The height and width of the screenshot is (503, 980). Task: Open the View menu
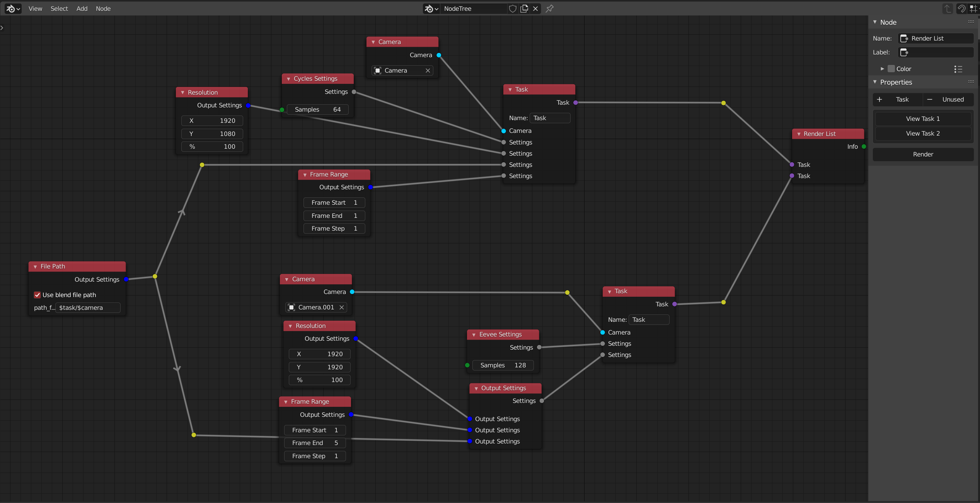click(x=35, y=8)
